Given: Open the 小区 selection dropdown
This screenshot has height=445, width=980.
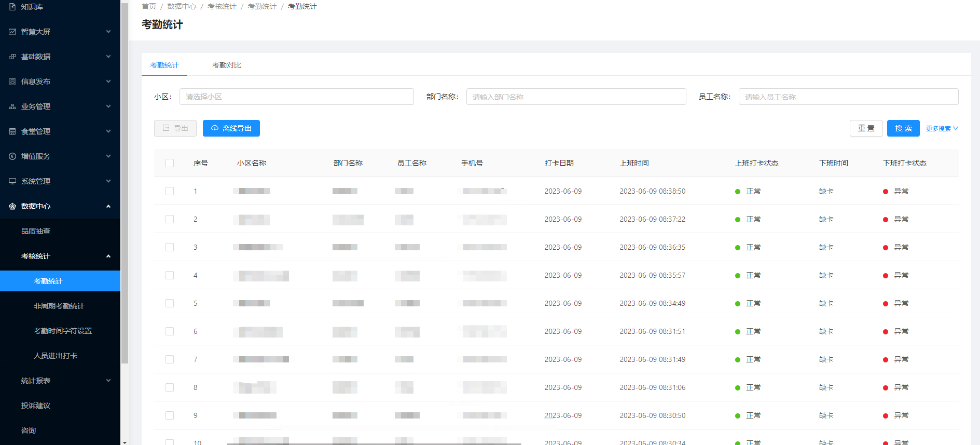Looking at the screenshot, I should pos(297,97).
